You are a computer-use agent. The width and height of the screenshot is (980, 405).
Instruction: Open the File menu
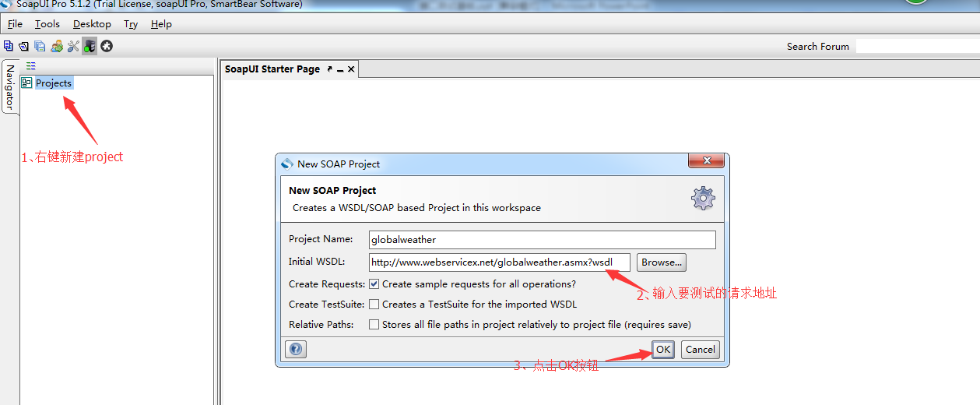coord(15,24)
